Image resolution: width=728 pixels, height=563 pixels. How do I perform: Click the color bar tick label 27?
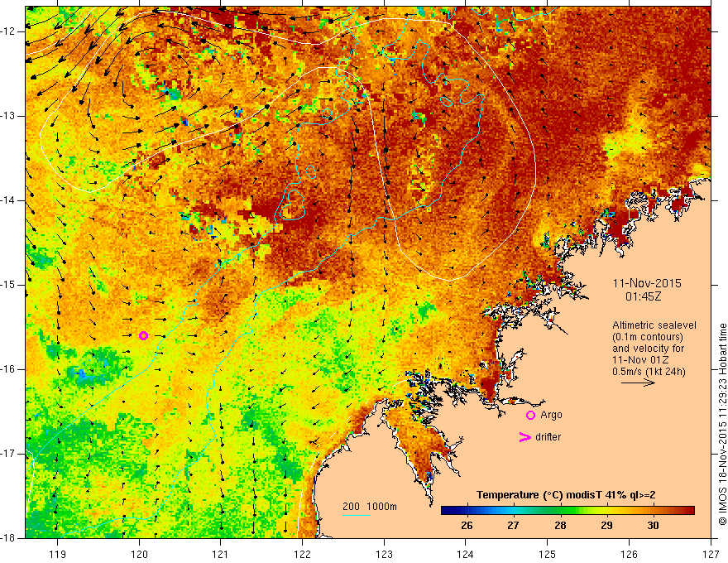(513, 526)
